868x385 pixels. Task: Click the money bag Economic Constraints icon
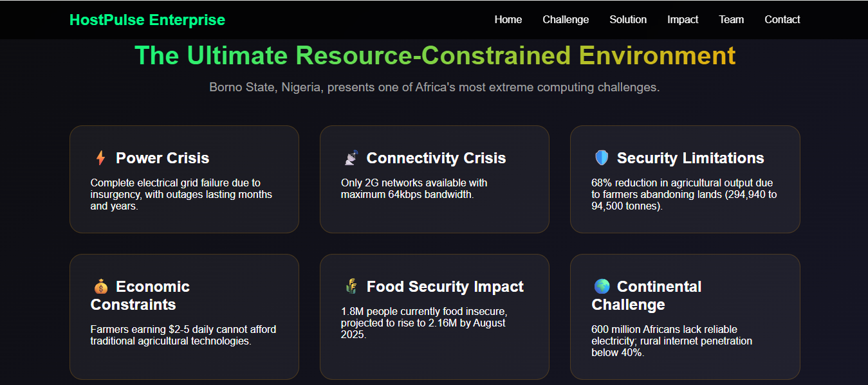coord(100,287)
